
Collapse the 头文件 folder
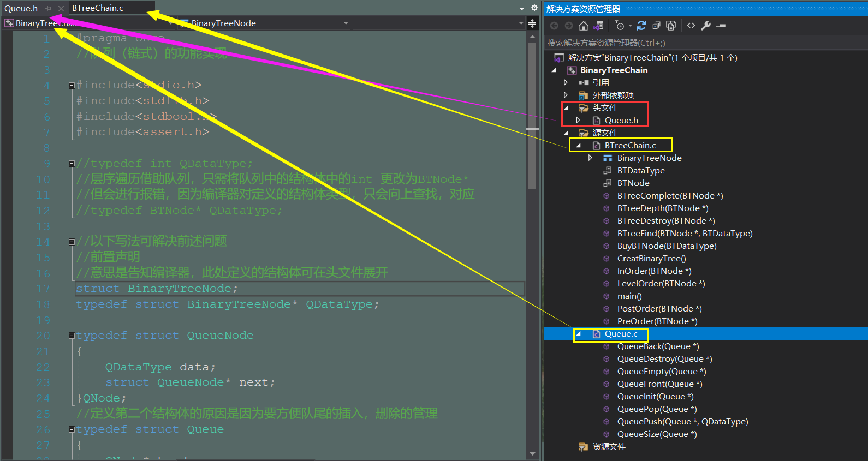coord(566,107)
